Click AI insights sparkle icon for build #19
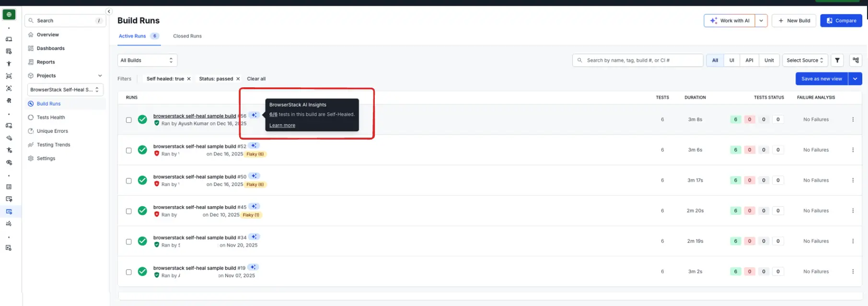This screenshot has height=306, width=868. (254, 267)
